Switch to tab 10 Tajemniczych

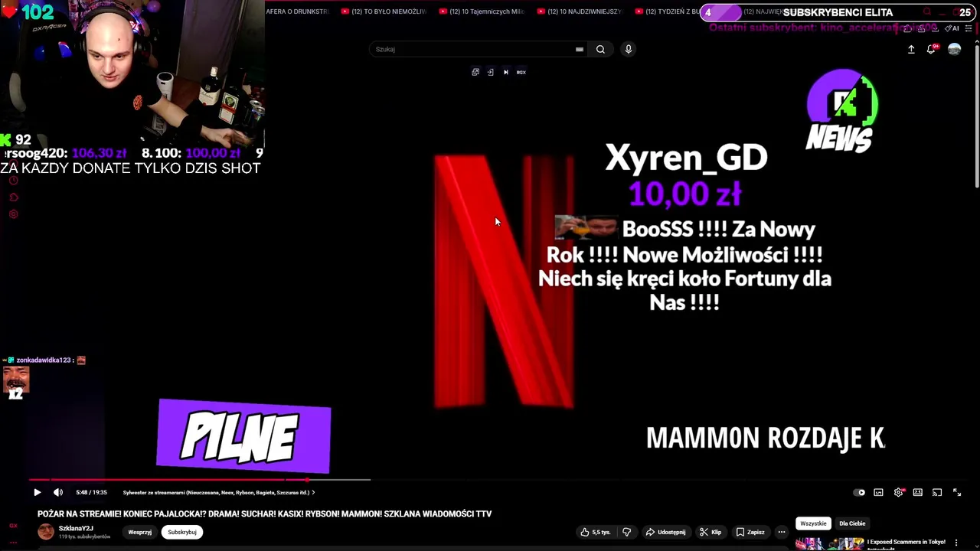point(482,11)
